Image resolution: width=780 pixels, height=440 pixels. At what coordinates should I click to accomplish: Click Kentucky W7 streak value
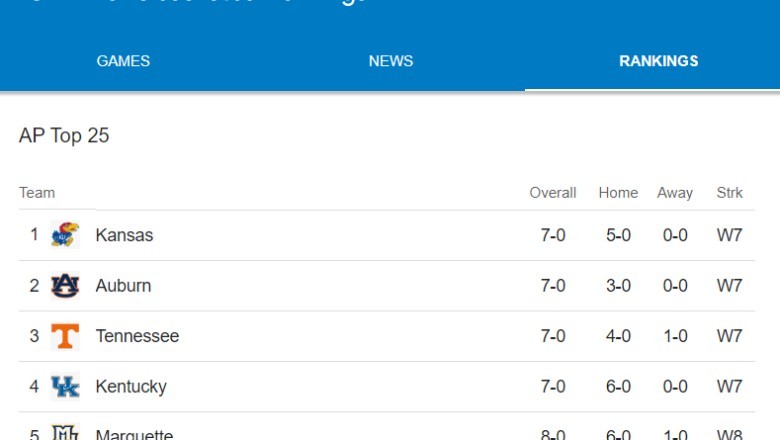point(729,386)
